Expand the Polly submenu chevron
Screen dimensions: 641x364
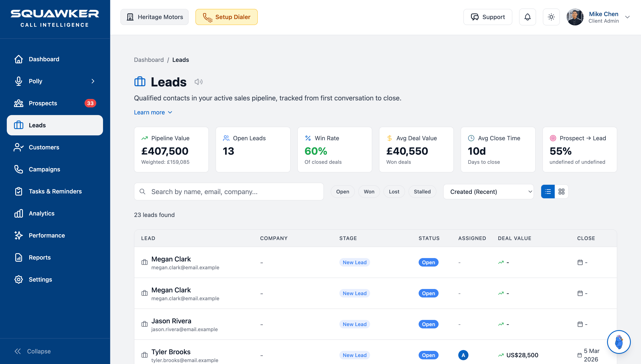93,81
